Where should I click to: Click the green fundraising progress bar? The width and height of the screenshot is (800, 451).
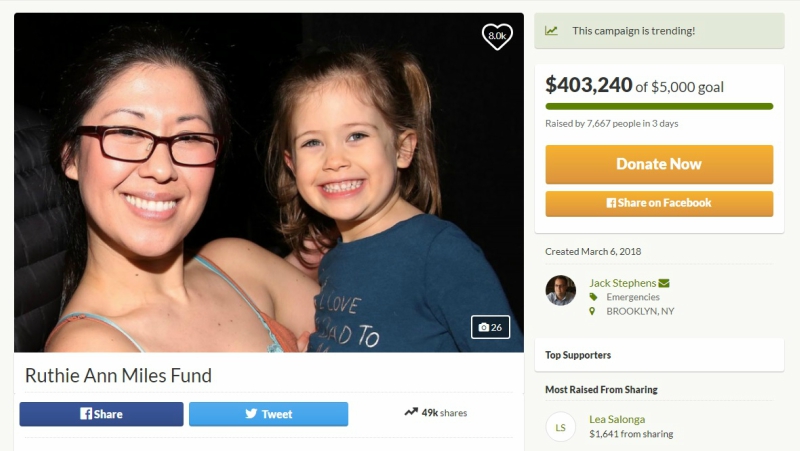[659, 107]
